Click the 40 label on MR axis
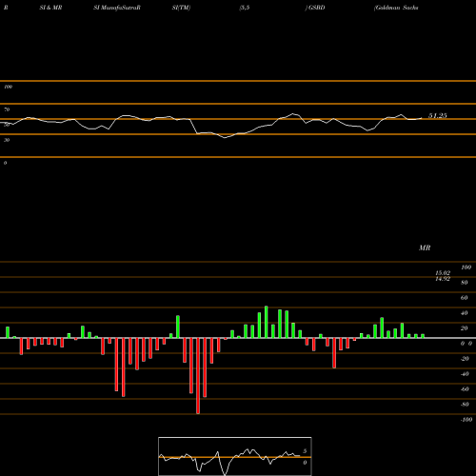The width and height of the screenshot is (476, 476). click(465, 313)
